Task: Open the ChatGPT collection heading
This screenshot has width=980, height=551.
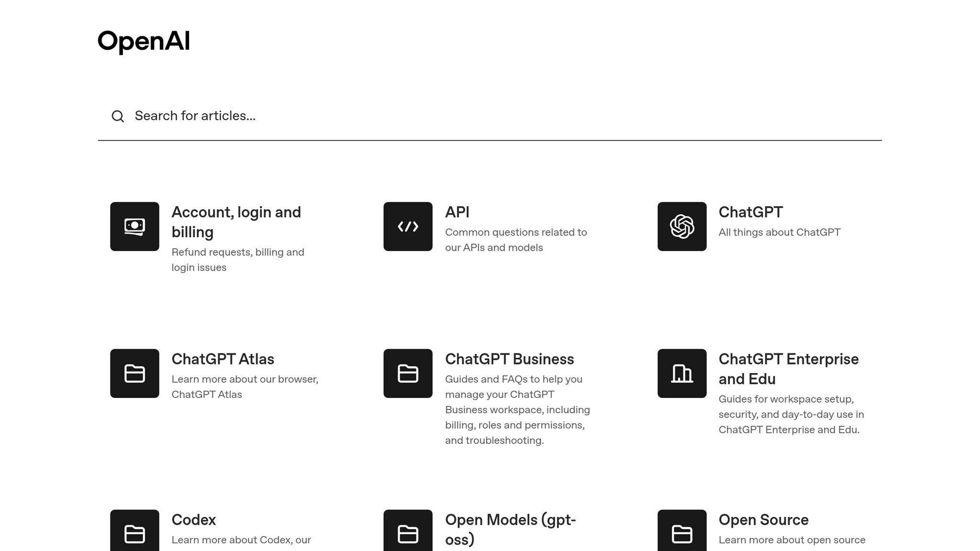Action: point(750,212)
